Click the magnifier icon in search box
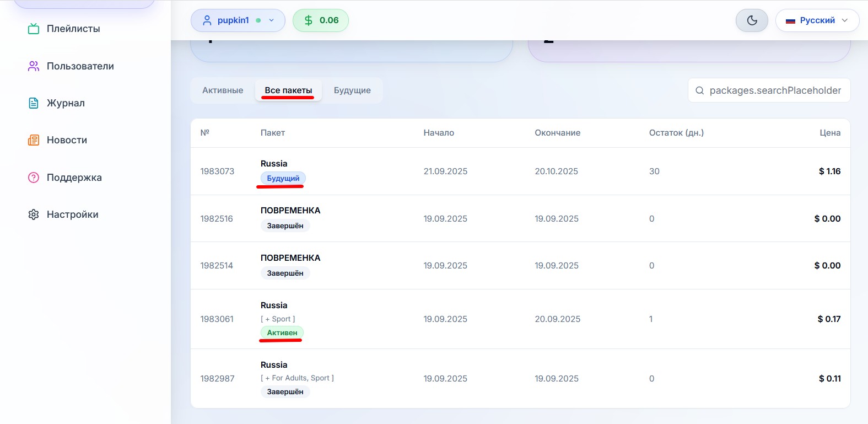 [x=700, y=90]
